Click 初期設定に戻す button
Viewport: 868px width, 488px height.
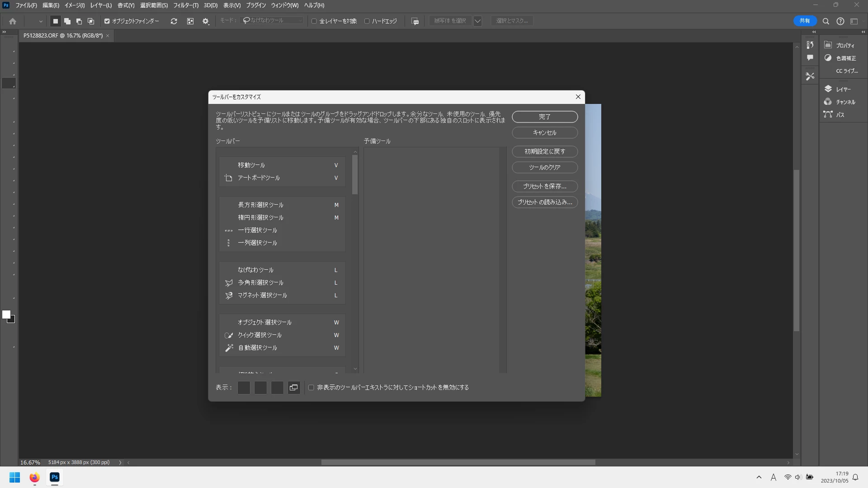544,151
